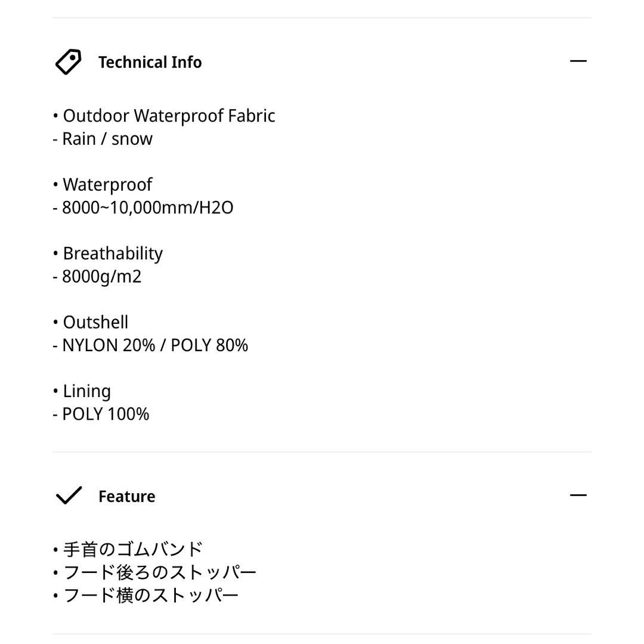Click the Waterproof specification entry
This screenshot has width=644, height=644.
[107, 184]
